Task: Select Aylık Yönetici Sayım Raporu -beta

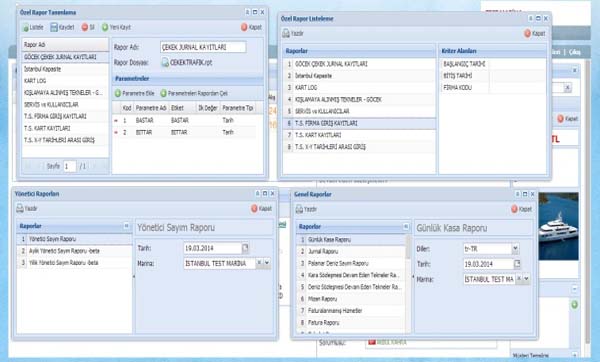Action: 74,251
